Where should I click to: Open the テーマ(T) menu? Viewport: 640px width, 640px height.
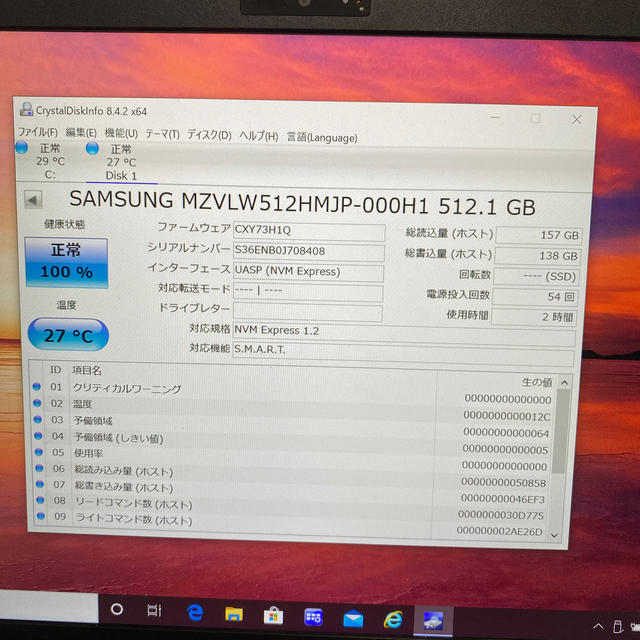click(x=162, y=134)
